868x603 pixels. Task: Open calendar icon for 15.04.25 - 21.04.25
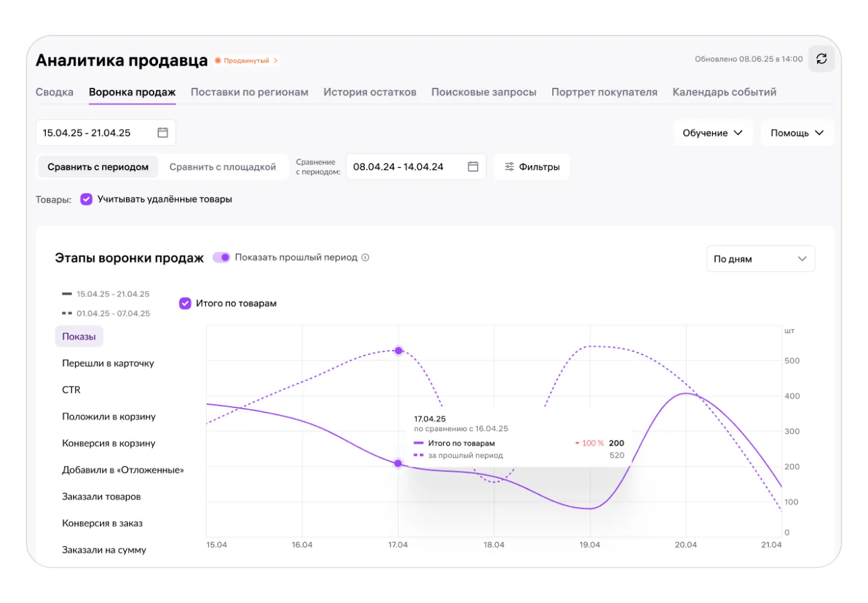click(x=163, y=132)
